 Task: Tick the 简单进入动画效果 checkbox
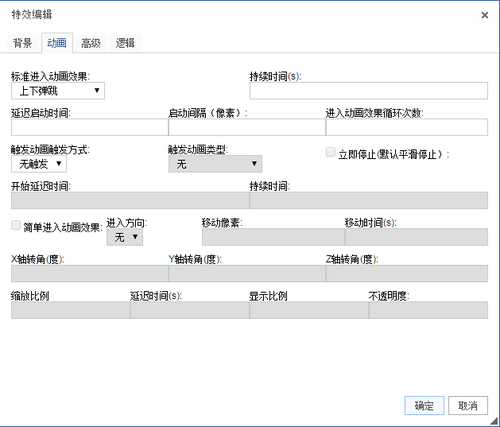tap(16, 225)
